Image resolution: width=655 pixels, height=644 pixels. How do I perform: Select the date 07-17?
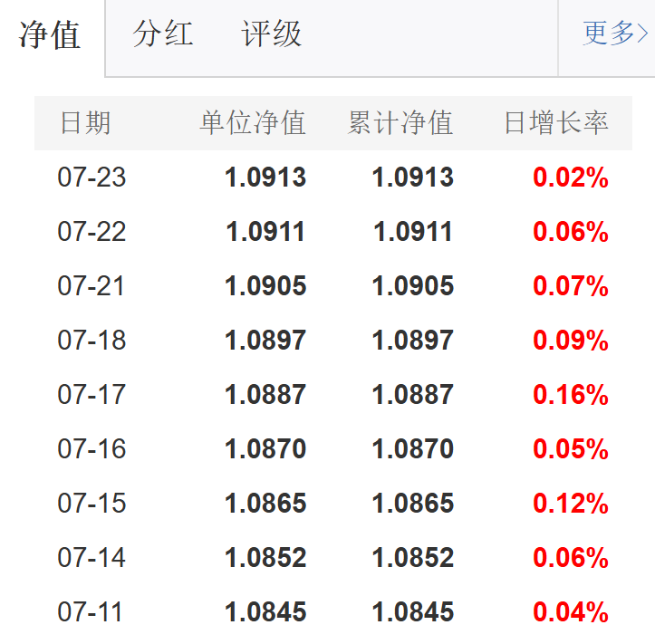92,394
